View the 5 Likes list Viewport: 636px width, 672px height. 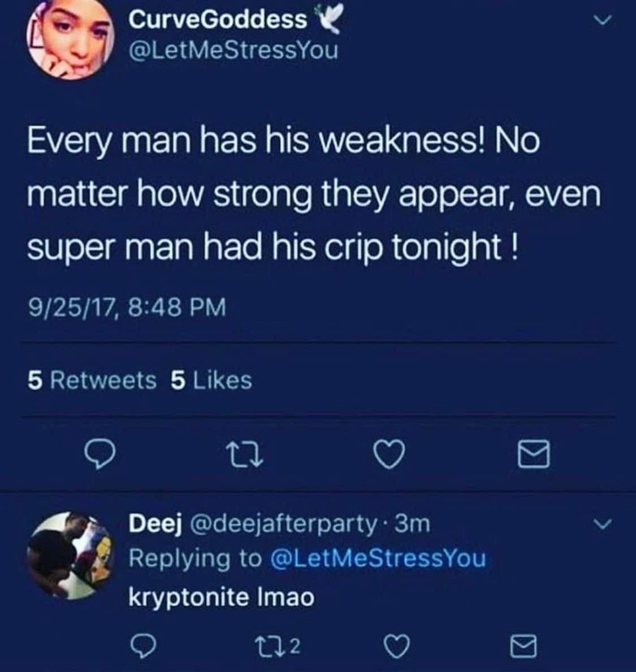211,380
